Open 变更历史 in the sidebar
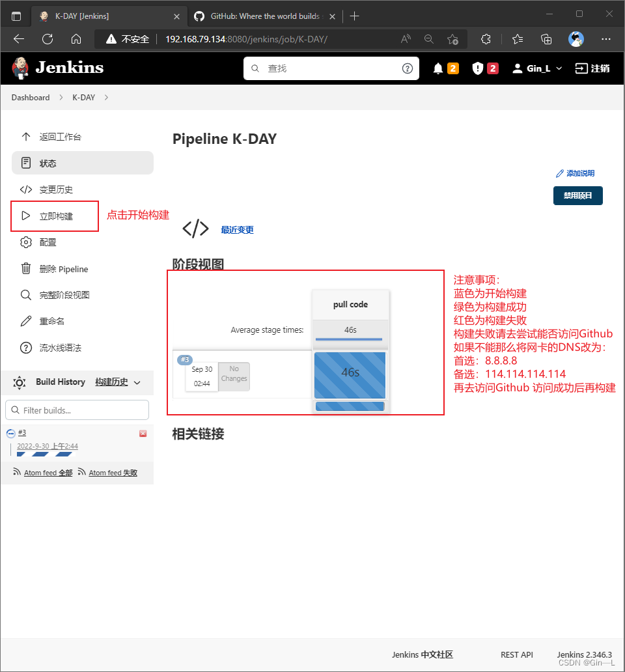Viewport: 625px width, 672px height. click(82, 189)
